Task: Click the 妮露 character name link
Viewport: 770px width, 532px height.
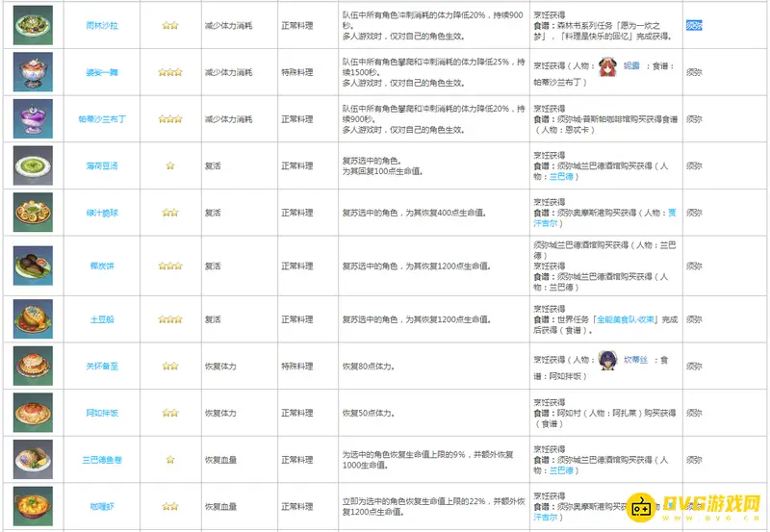Action: (x=639, y=66)
